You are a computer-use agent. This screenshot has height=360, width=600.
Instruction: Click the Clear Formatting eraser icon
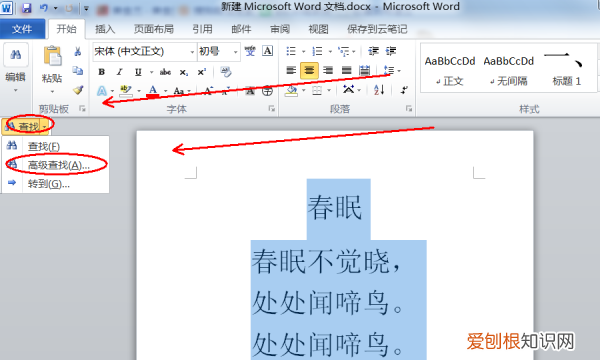[x=225, y=72]
